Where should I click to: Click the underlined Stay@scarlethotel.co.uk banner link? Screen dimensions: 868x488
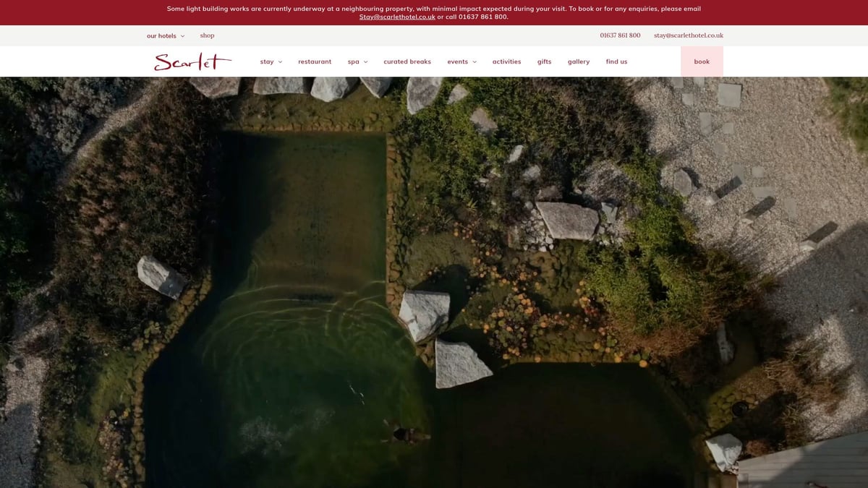(397, 17)
